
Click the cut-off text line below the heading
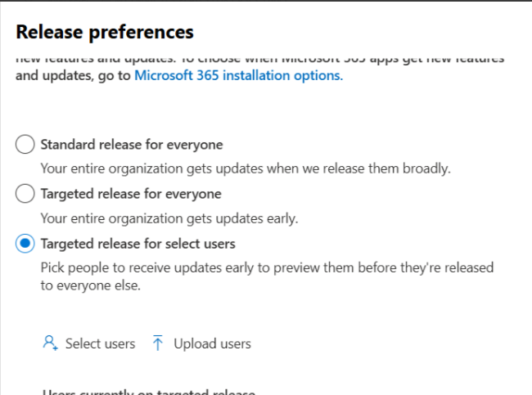click(260, 59)
